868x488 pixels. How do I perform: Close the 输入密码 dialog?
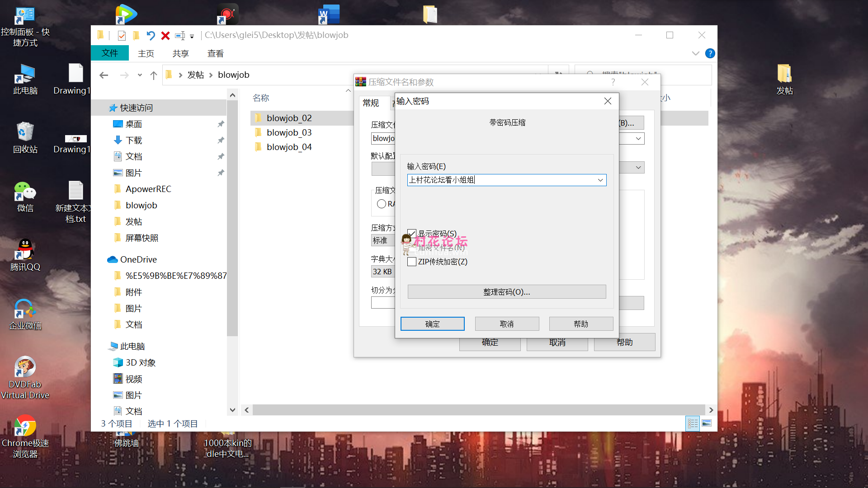(x=608, y=101)
